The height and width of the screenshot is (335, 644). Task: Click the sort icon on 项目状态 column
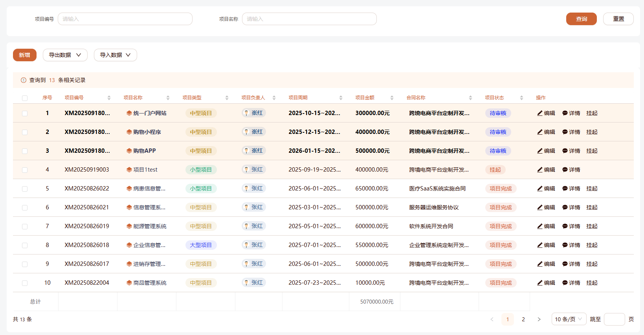point(521,98)
